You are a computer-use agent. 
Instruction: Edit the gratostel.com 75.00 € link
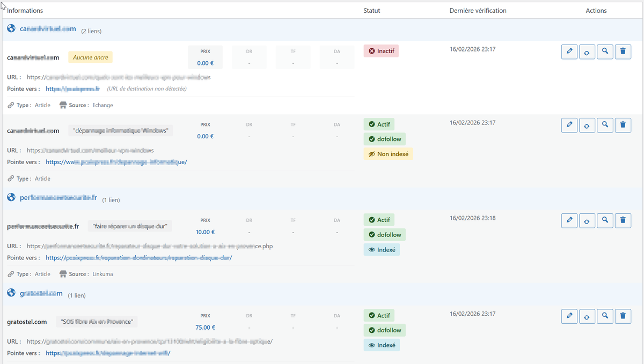[x=569, y=316]
